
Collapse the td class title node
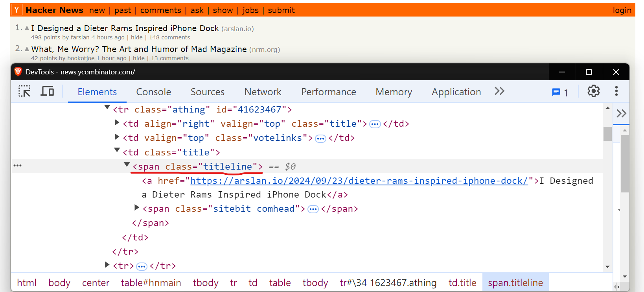(117, 150)
